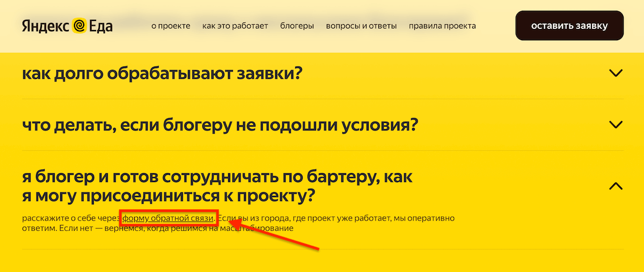Expand chevron for «как долго обрабатывают заявки?»
Viewport: 644px width, 272px height.
(x=616, y=73)
